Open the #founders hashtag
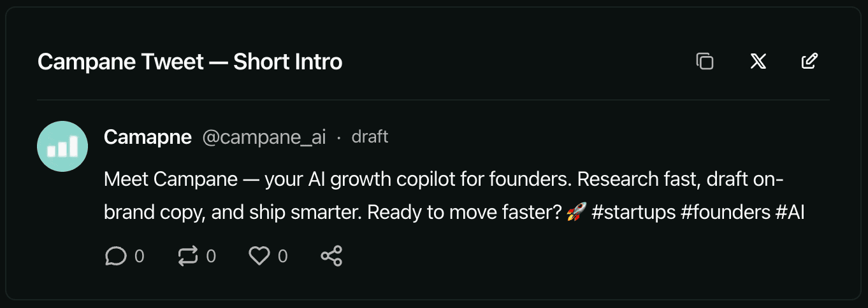 tap(725, 212)
